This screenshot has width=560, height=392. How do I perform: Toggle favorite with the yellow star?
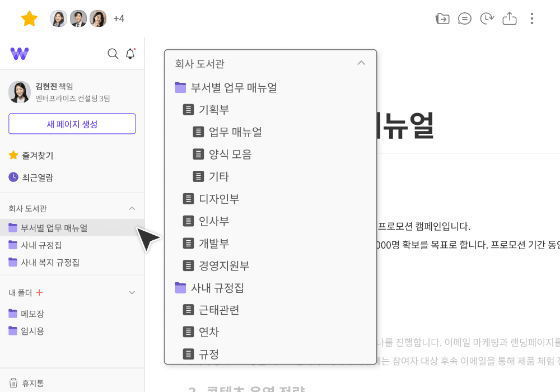(29, 18)
